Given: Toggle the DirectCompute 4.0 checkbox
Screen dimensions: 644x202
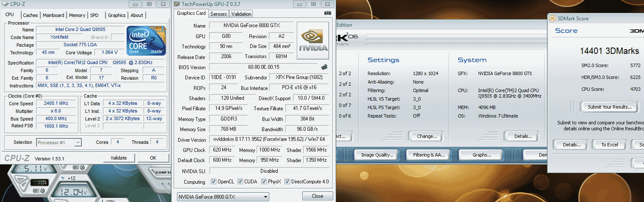Looking at the screenshot, I should point(287,182).
